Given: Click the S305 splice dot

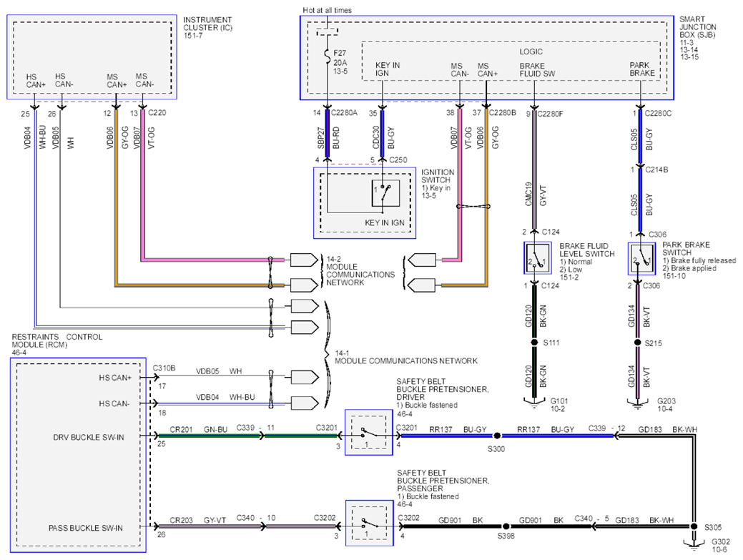Looking at the screenshot, I should pyautogui.click(x=694, y=526).
